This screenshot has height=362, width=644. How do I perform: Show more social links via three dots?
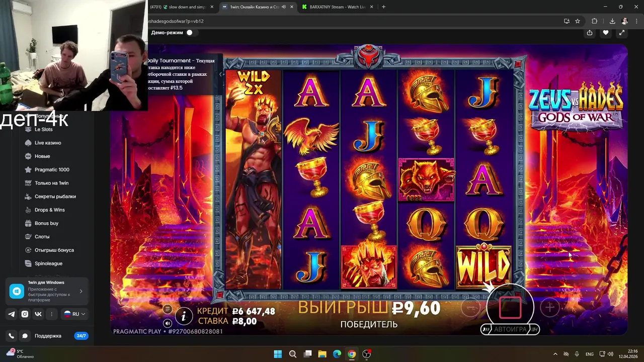[51, 314]
